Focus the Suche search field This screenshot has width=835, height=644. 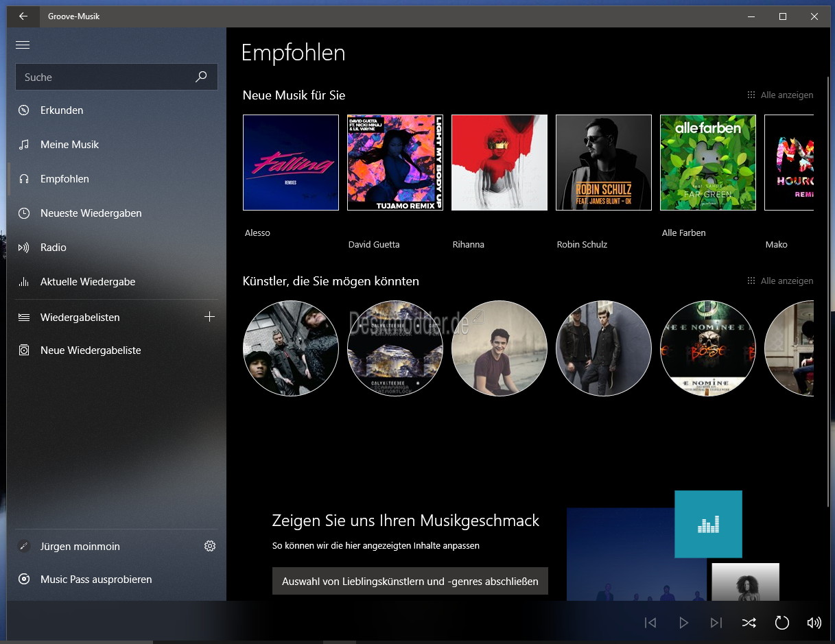click(x=117, y=77)
